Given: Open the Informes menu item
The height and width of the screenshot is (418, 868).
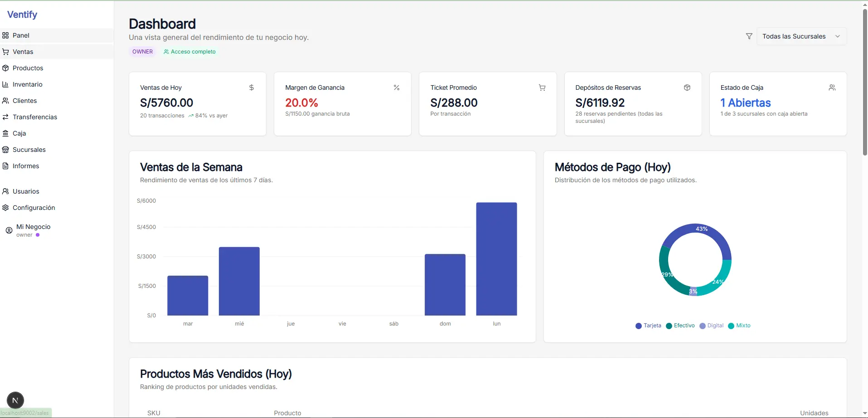Looking at the screenshot, I should click(x=26, y=166).
